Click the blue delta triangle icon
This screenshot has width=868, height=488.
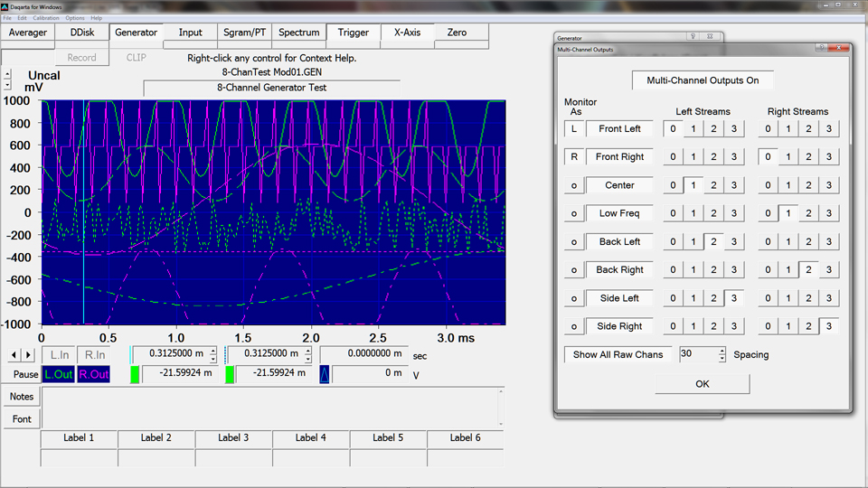pyautogui.click(x=324, y=373)
